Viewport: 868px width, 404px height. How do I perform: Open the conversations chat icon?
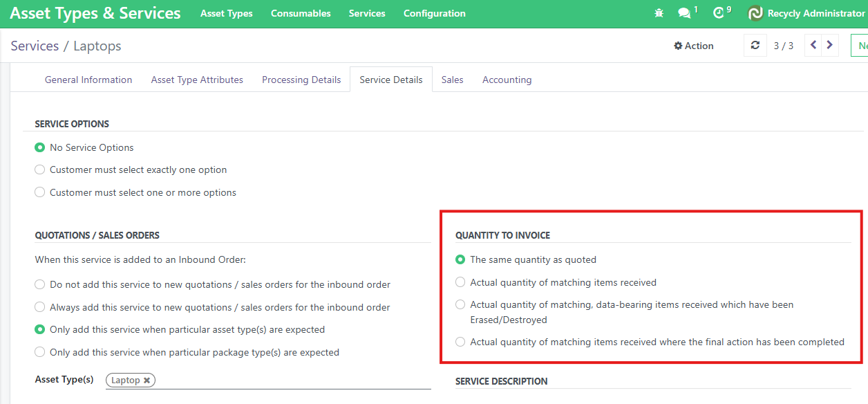684,13
